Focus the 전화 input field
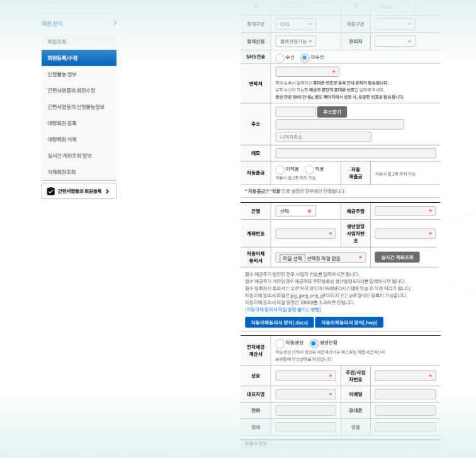The height and width of the screenshot is (458, 476). [x=306, y=410]
